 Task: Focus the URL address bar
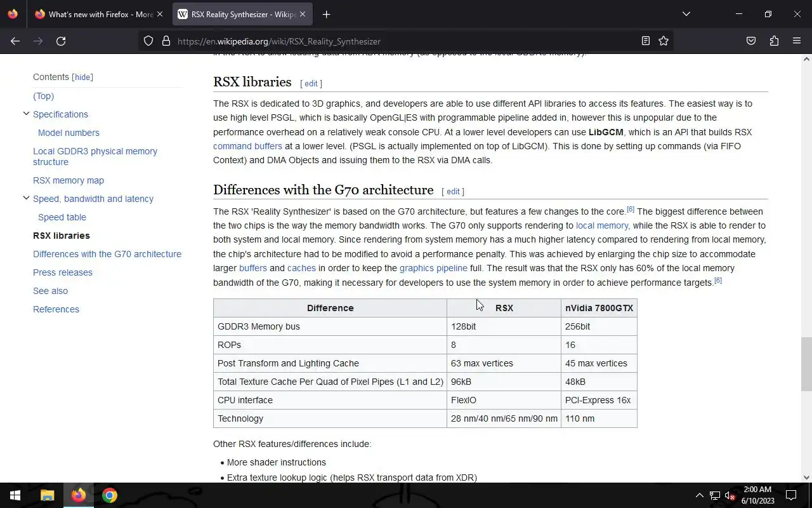coord(406,41)
